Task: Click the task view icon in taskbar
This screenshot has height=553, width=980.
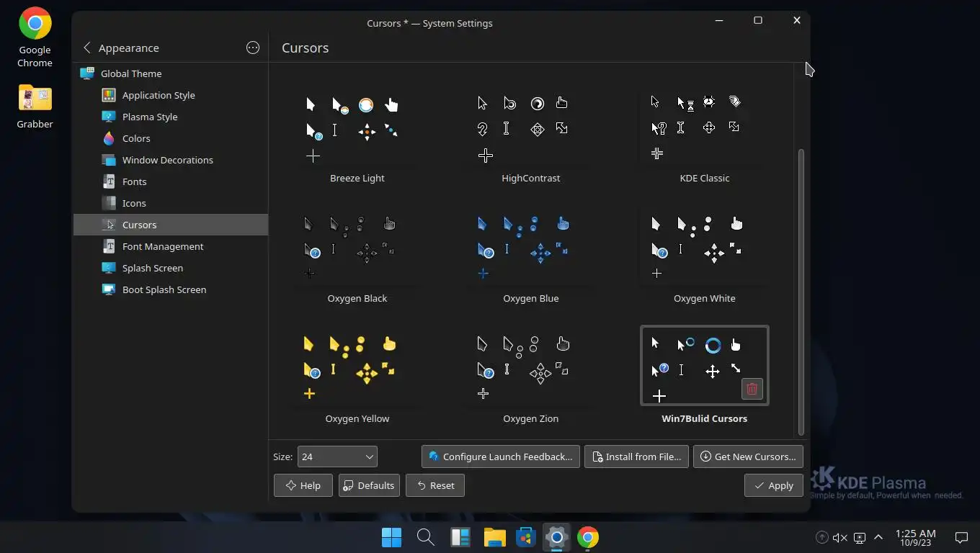Action: (460, 537)
